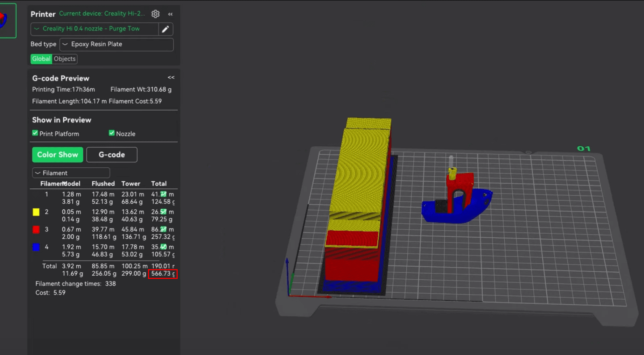Viewport: 644px width, 355px height.
Task: Open printer settings gear icon
Action: click(156, 14)
